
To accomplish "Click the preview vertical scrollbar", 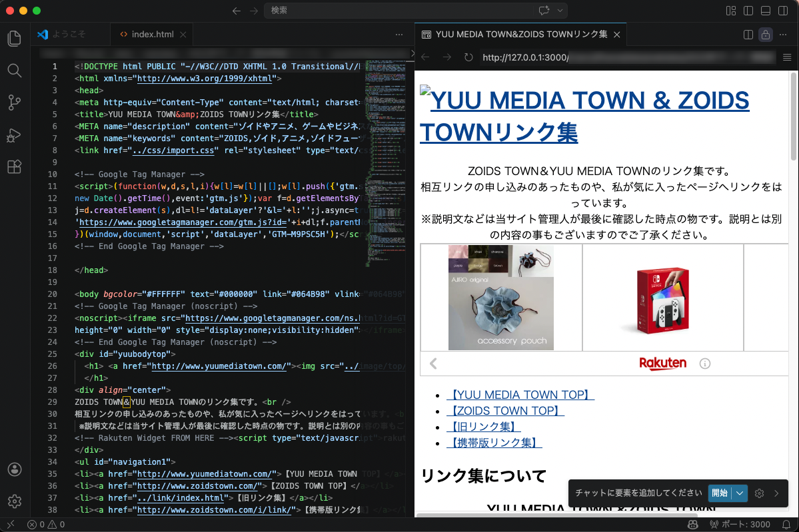I will (x=794, y=117).
